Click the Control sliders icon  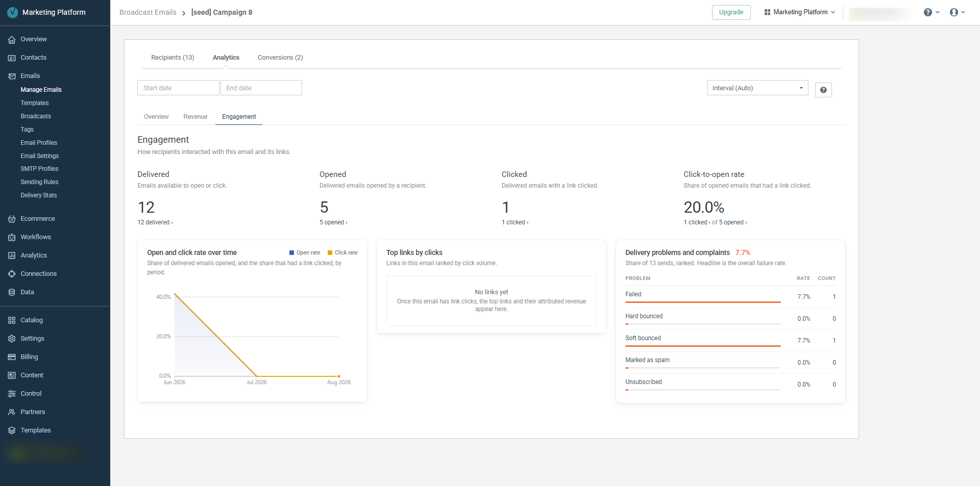(x=12, y=394)
